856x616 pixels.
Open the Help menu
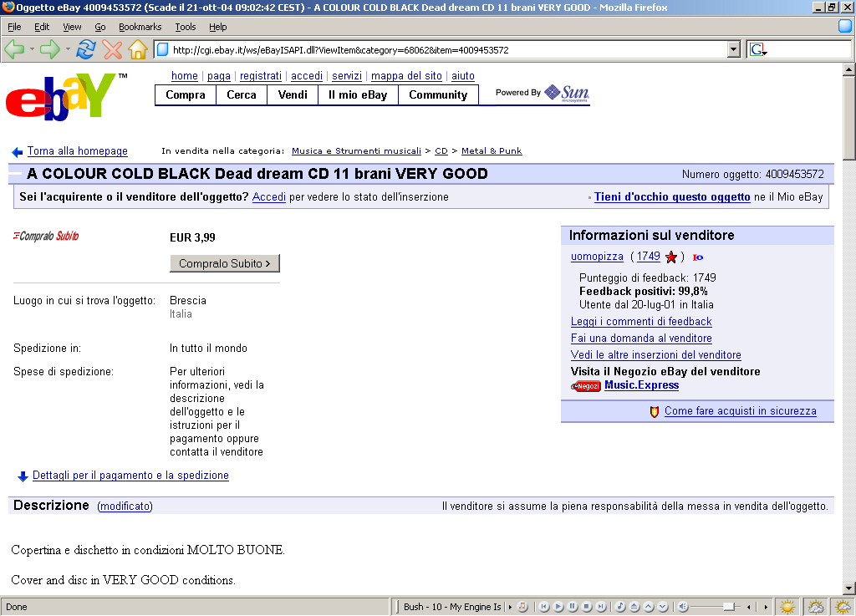pyautogui.click(x=218, y=27)
